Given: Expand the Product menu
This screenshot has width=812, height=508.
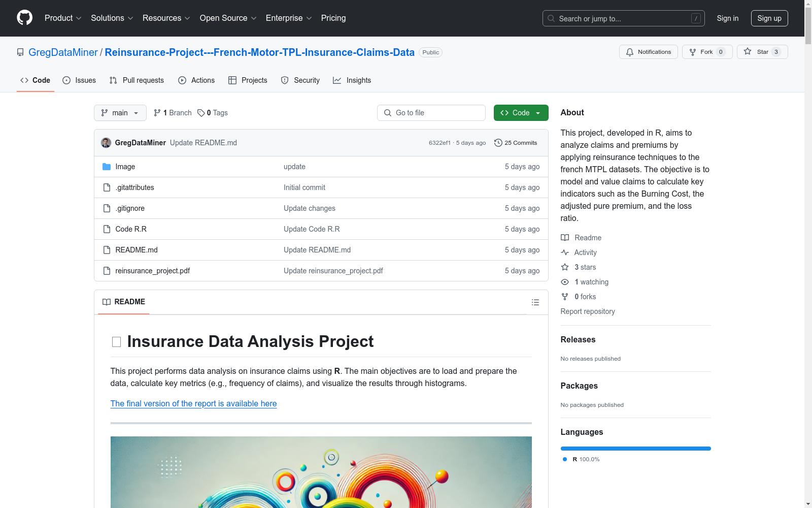Looking at the screenshot, I should [x=63, y=18].
